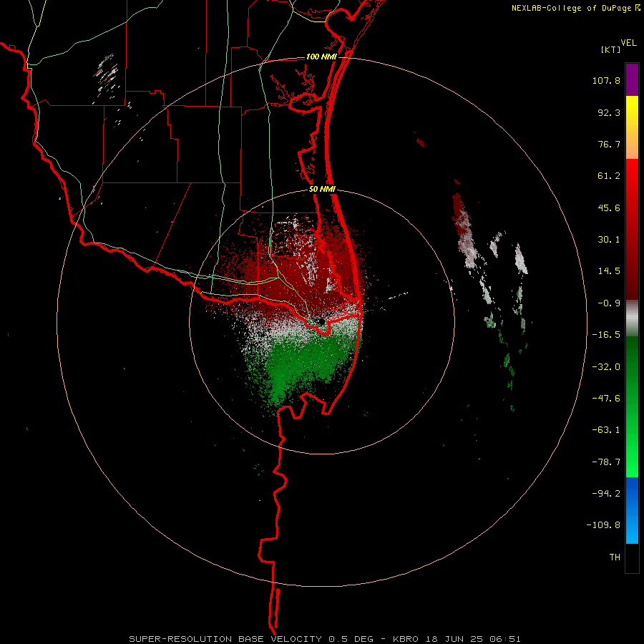Click the KBRO radar site at the rings' center
The image size is (644, 644).
click(321, 321)
